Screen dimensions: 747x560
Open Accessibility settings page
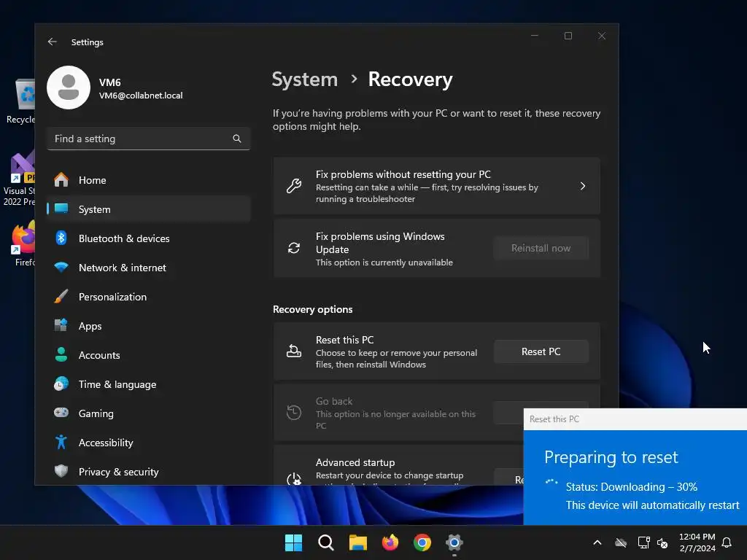(148, 443)
